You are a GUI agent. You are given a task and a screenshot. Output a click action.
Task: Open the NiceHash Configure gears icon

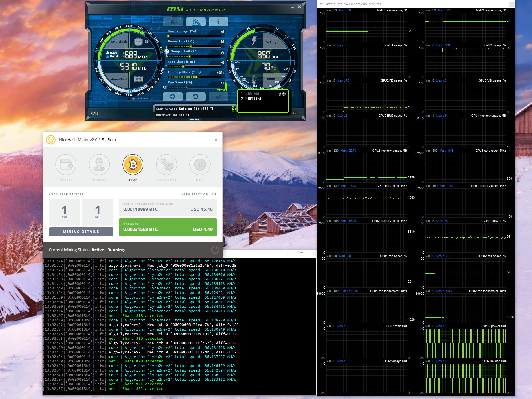[x=167, y=165]
